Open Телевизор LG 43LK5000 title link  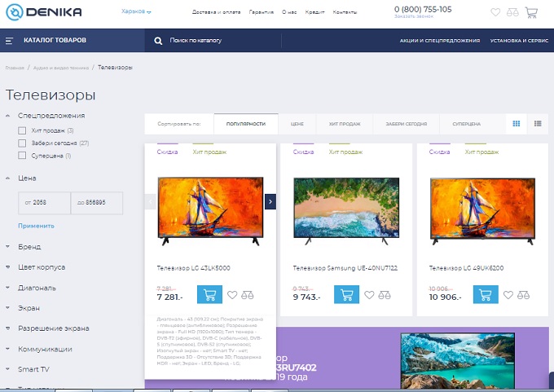coord(193,268)
